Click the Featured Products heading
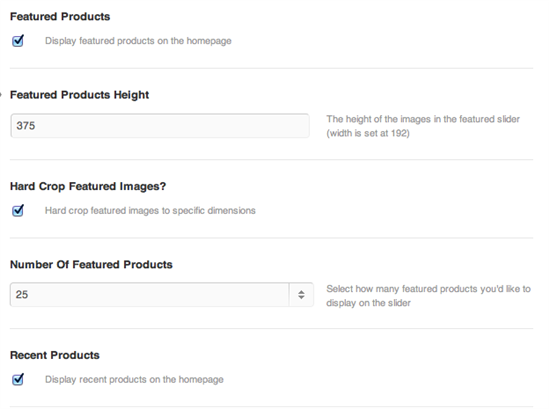This screenshot has width=549, height=409. coord(60,16)
